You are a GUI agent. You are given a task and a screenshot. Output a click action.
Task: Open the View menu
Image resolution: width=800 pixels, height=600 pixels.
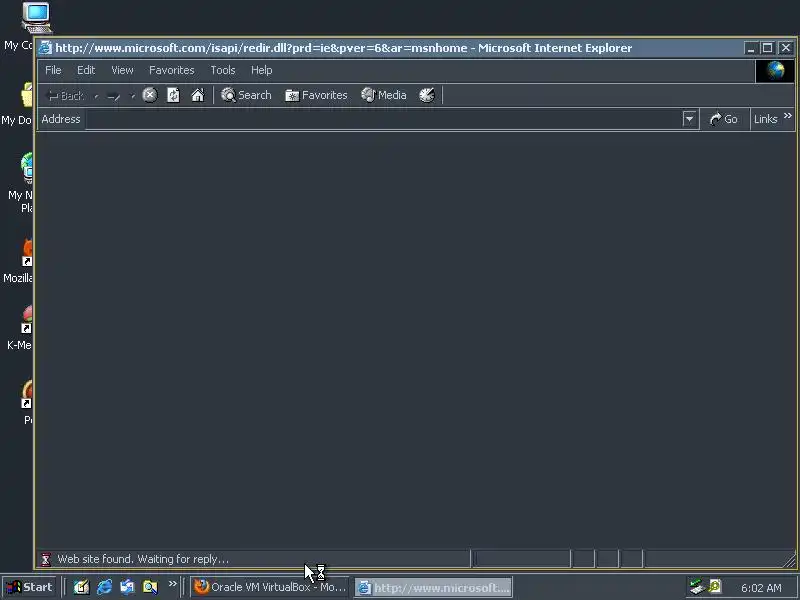[x=122, y=70]
